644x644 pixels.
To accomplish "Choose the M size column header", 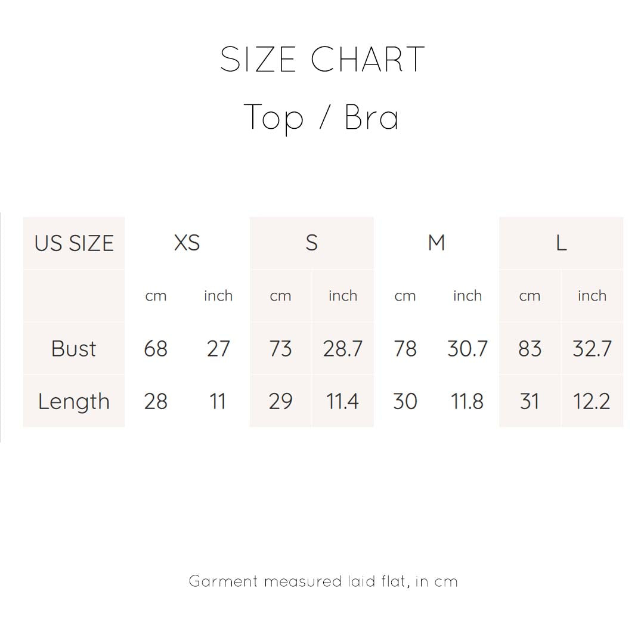I will pyautogui.click(x=436, y=243).
